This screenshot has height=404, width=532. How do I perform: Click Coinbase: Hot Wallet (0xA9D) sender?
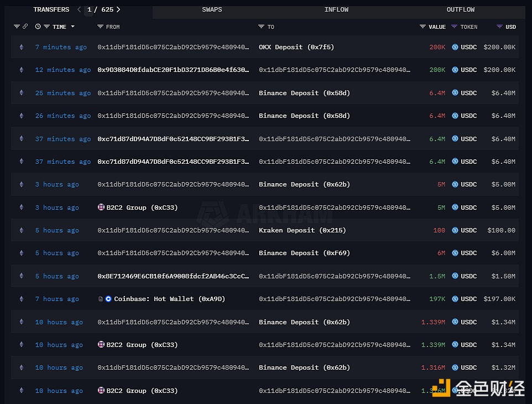coord(169,299)
